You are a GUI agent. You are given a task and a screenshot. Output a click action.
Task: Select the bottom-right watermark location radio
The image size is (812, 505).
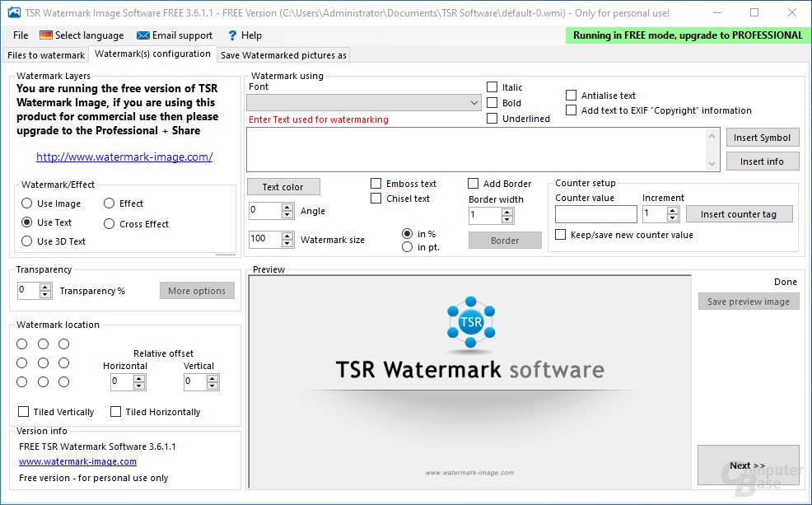click(x=63, y=381)
